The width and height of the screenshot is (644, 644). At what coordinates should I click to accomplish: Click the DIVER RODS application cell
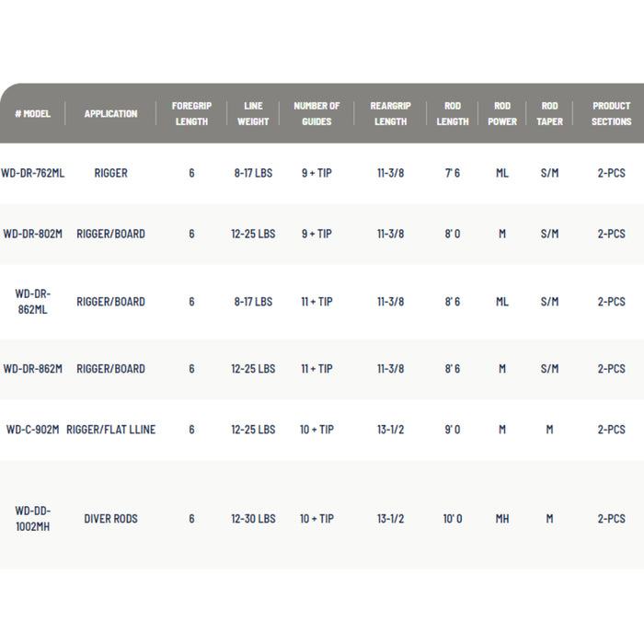click(110, 519)
